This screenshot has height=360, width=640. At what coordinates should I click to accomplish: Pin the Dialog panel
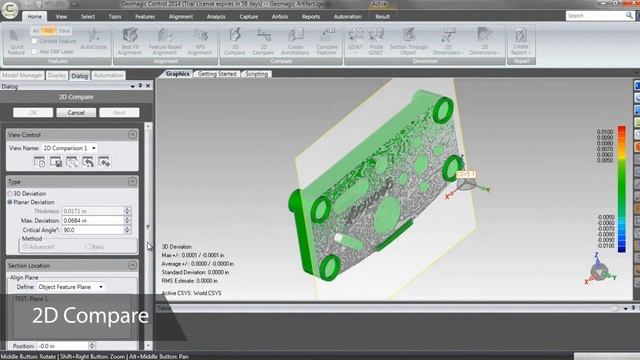point(140,86)
